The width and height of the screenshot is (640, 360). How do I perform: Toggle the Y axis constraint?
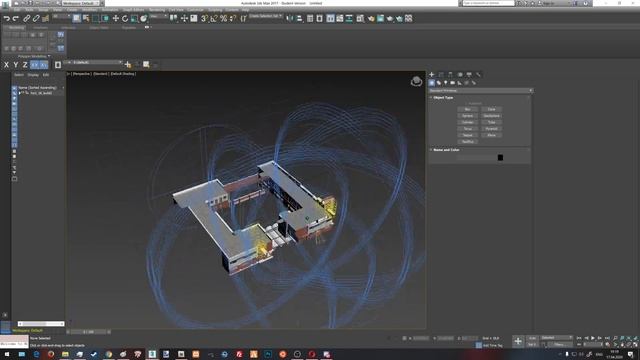point(16,64)
